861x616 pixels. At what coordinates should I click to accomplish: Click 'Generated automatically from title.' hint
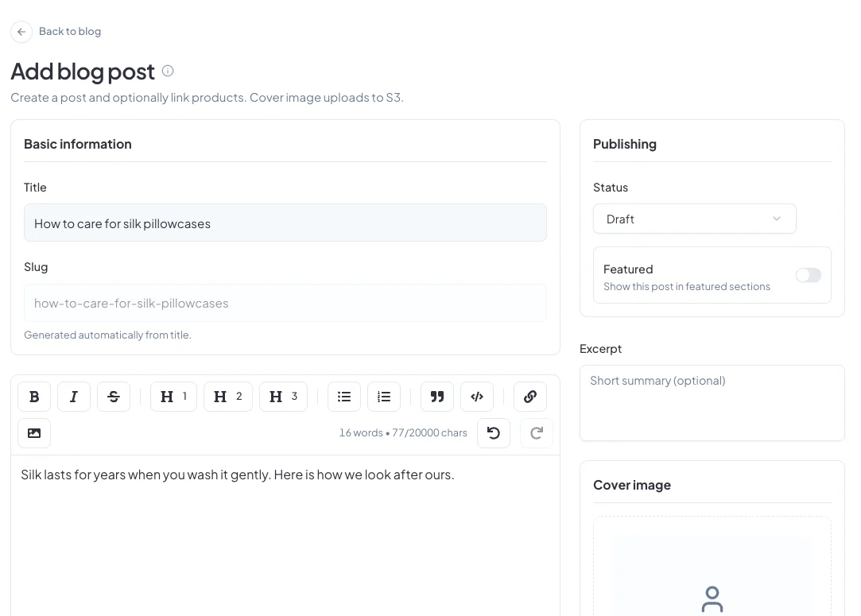tap(107, 335)
